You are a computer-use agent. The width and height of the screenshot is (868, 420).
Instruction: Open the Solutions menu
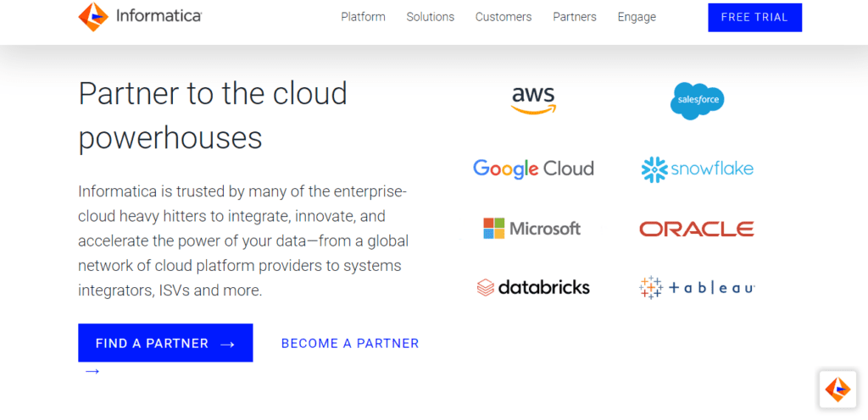coord(430,17)
